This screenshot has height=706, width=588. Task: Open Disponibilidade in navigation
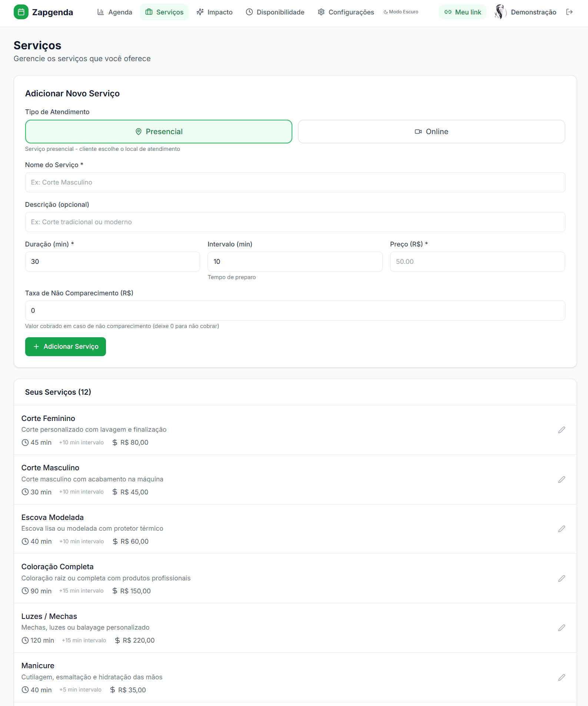(275, 12)
